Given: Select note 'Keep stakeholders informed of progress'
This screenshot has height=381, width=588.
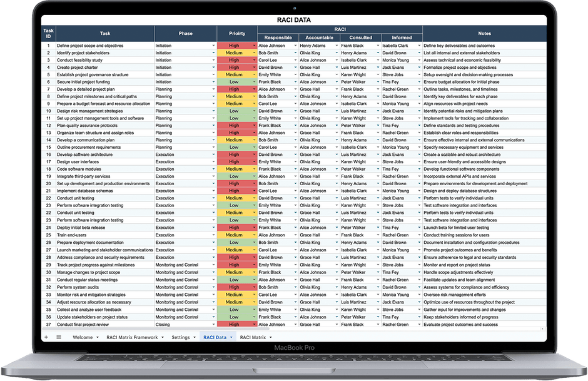Looking at the screenshot, I should (x=485, y=317).
